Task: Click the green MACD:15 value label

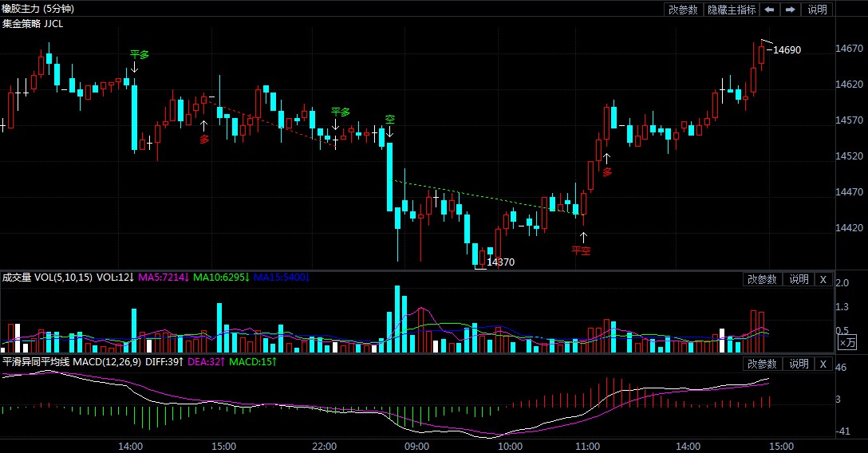Action: tap(253, 362)
